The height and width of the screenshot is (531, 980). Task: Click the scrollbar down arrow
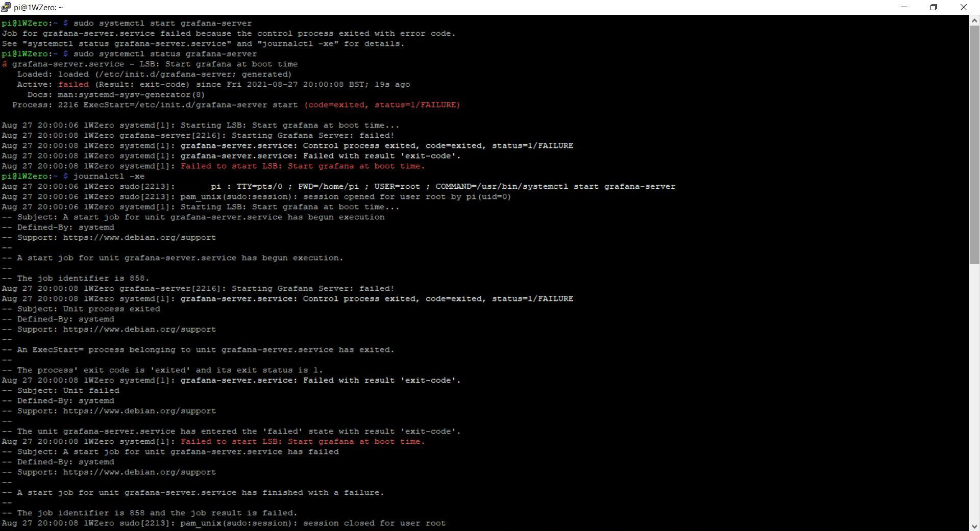click(x=974, y=526)
